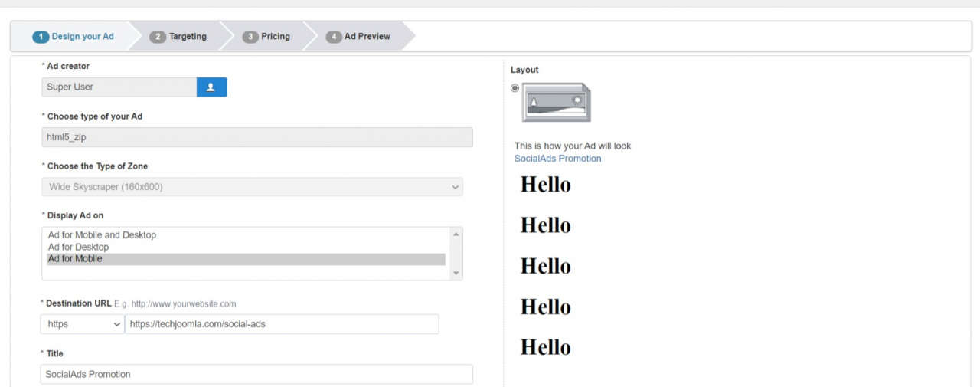The image size is (980, 387).
Task: Open the Pricing step tab
Action: tap(266, 37)
